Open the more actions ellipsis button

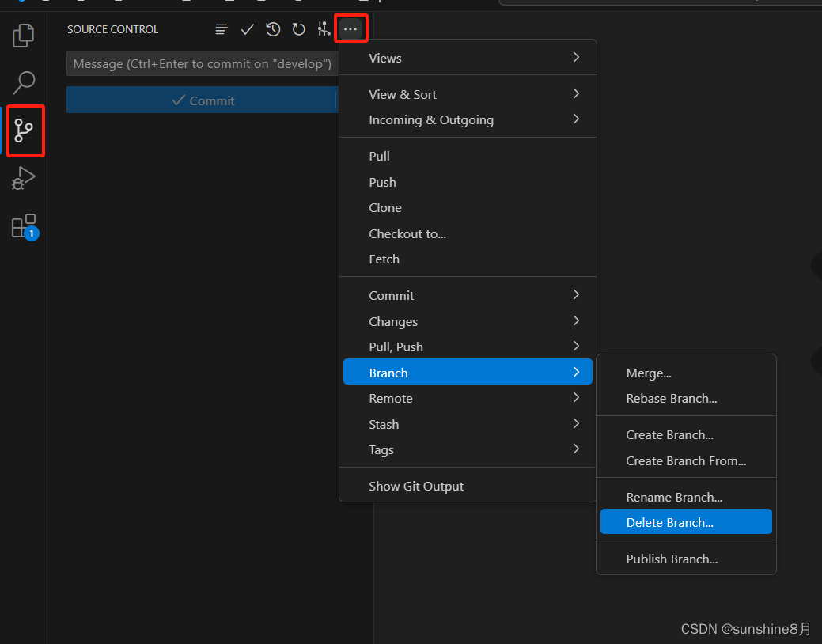pyautogui.click(x=350, y=29)
